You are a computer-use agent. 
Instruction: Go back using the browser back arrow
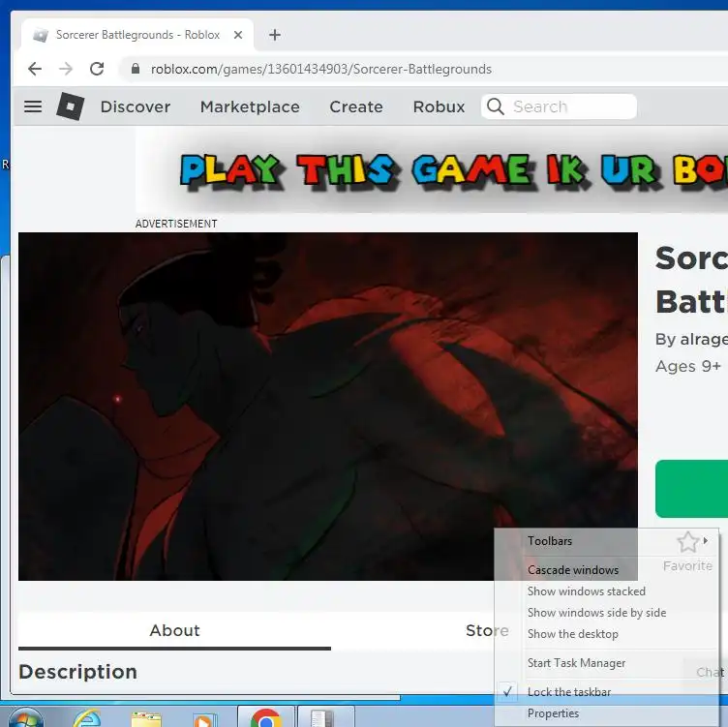click(x=35, y=69)
